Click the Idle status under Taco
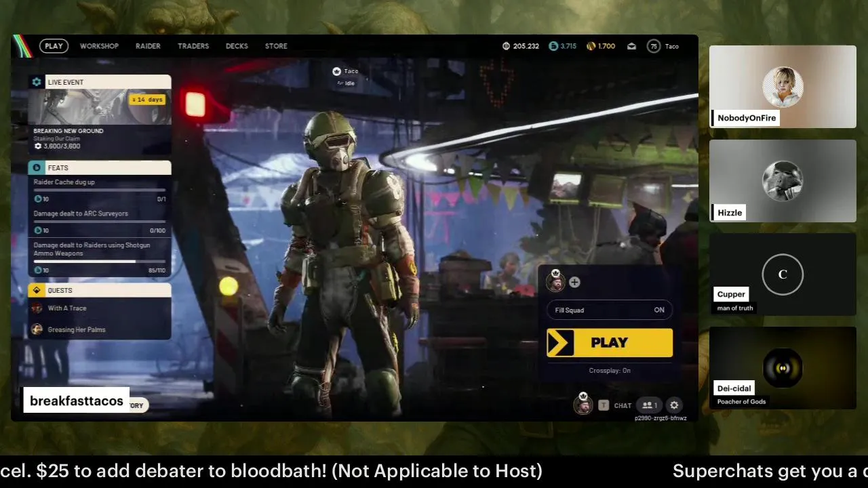This screenshot has height=488, width=868. [347, 83]
